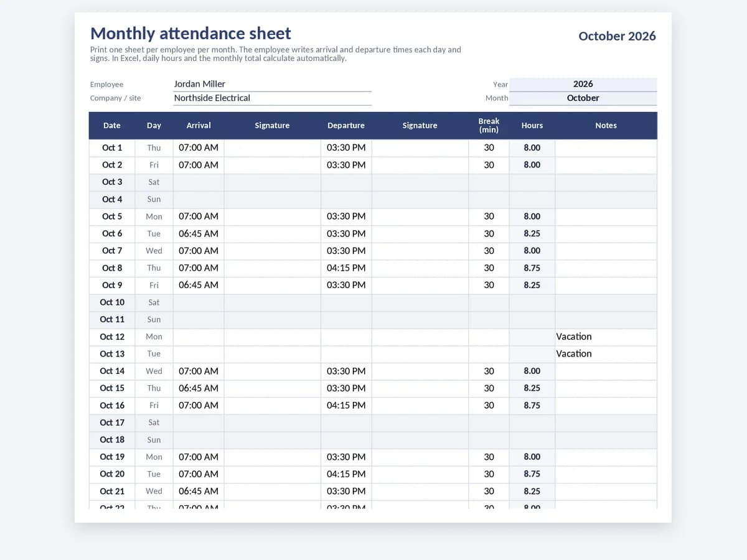Click the 'Company / site' label
Viewport: 747px width, 560px height.
coord(115,98)
